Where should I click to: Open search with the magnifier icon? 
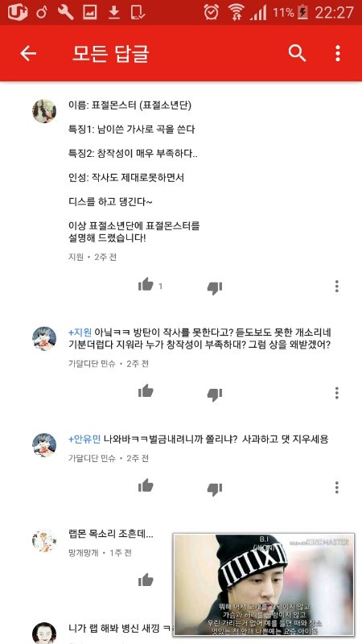[x=297, y=53]
